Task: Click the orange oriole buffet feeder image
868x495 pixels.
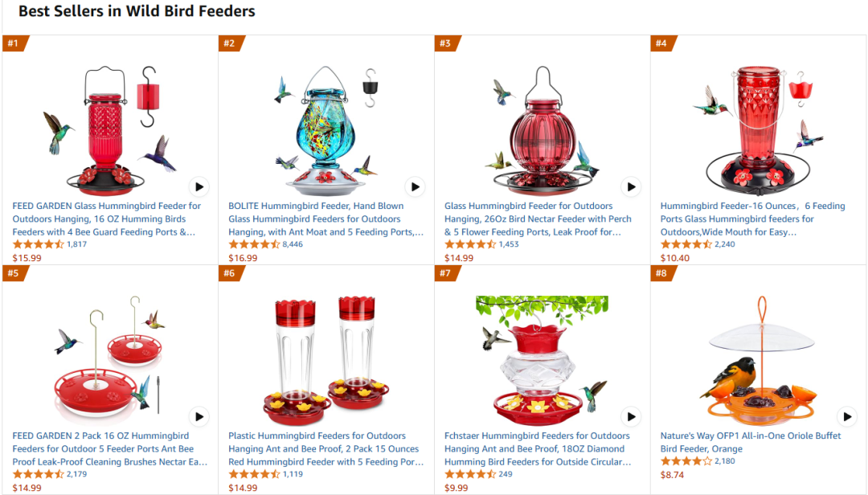Action: click(x=758, y=361)
